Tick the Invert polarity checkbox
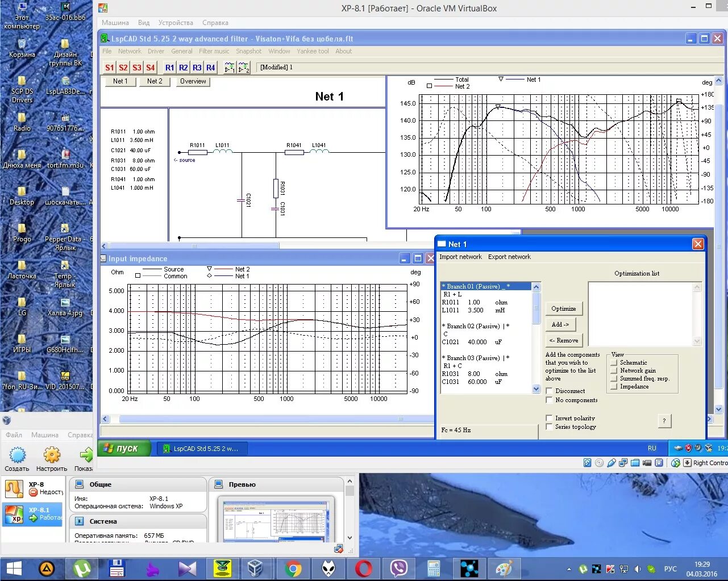Screen dimensions: 728x581 point(549,418)
